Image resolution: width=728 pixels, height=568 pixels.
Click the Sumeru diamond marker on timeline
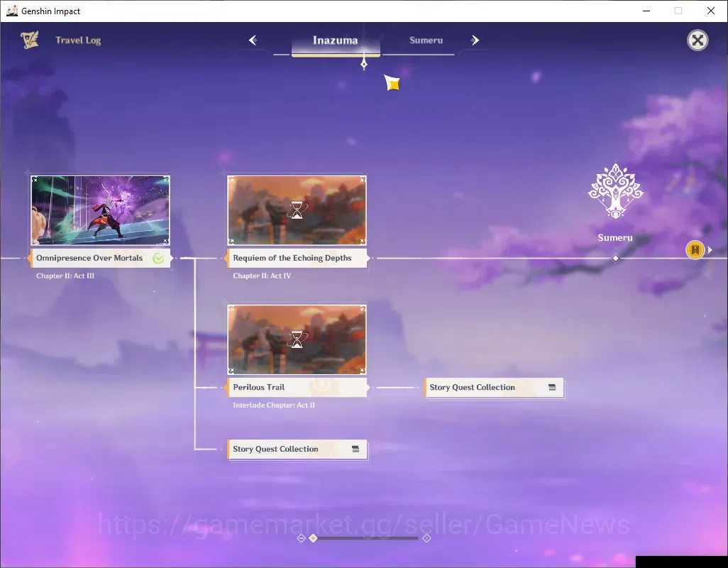616,258
